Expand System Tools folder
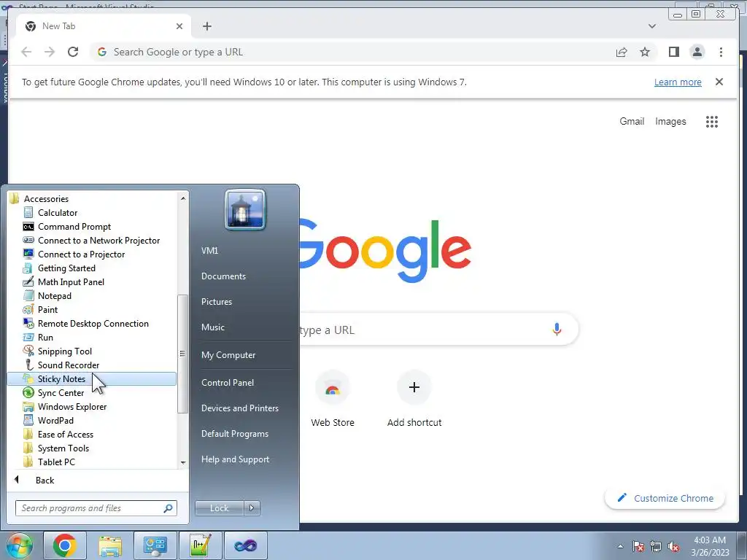This screenshot has height=560, width=747. [63, 448]
